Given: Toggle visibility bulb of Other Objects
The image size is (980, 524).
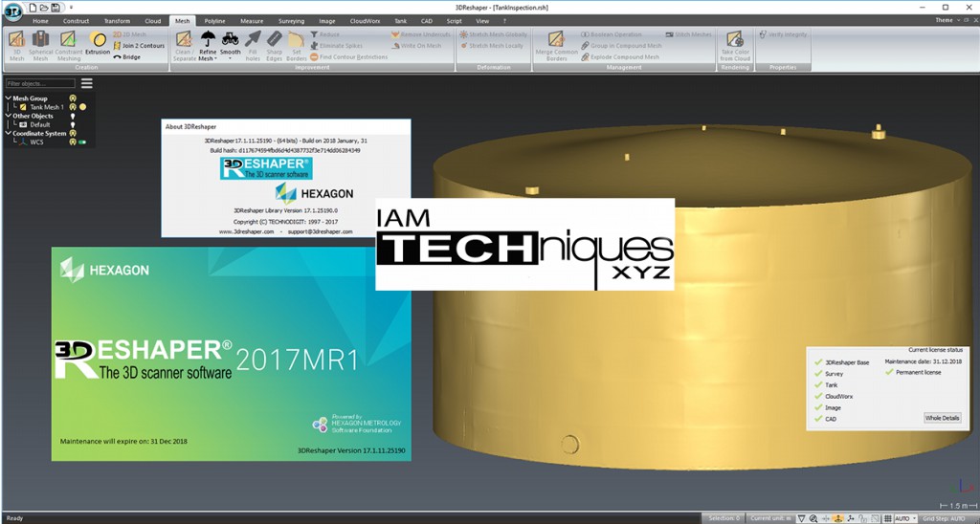Looking at the screenshot, I should click(73, 116).
